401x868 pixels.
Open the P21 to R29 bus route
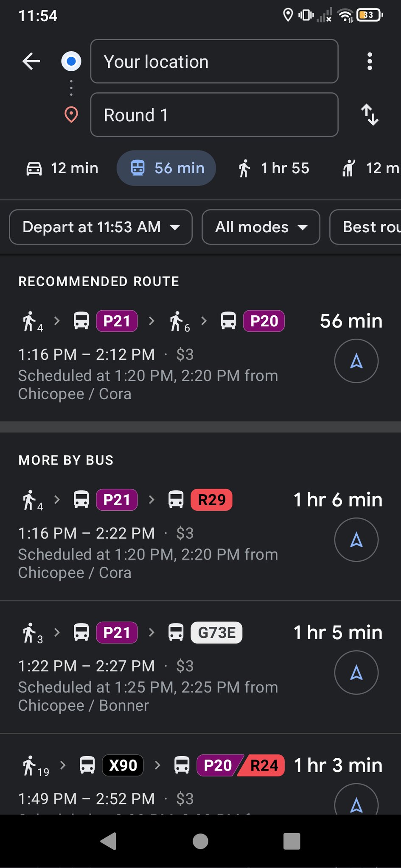pos(149,534)
